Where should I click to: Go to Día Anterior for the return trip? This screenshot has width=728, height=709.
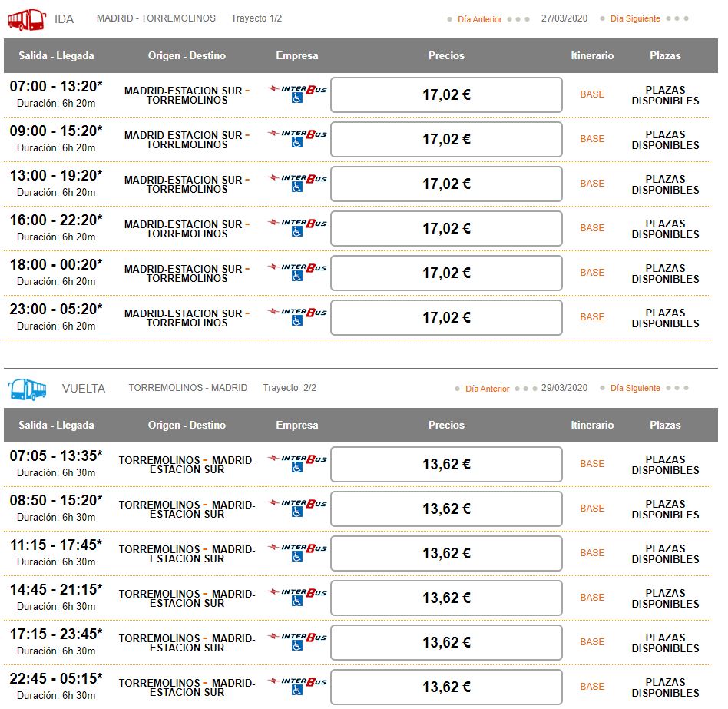pos(488,389)
